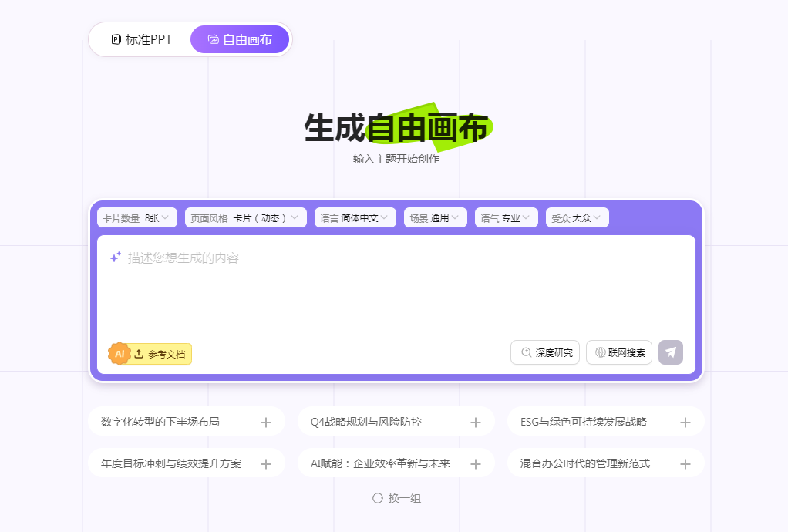Open the 语言 简体中文 dropdown
788x532 pixels.
pyautogui.click(x=355, y=217)
